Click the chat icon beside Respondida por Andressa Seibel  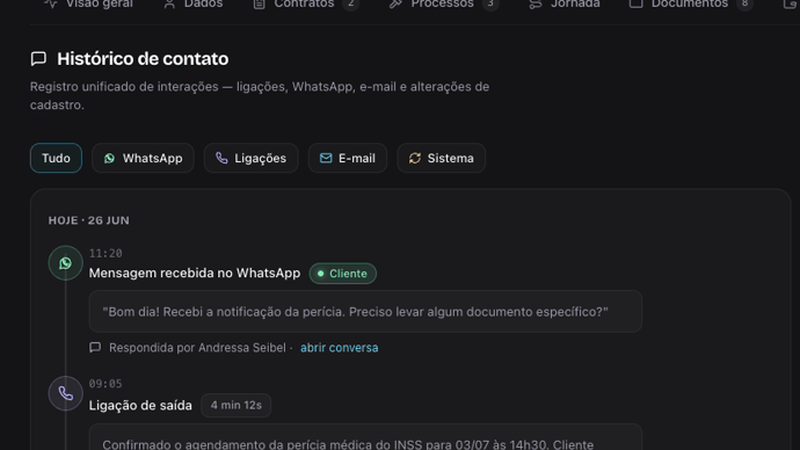coord(95,347)
